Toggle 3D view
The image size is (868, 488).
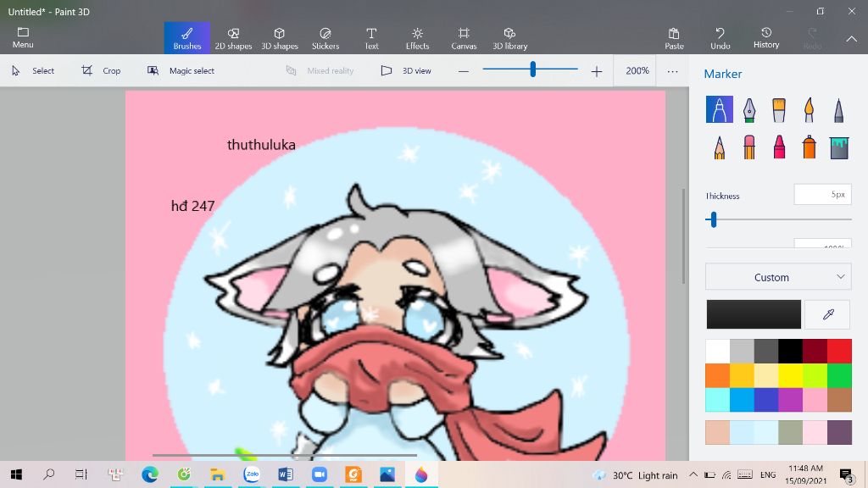[406, 71]
